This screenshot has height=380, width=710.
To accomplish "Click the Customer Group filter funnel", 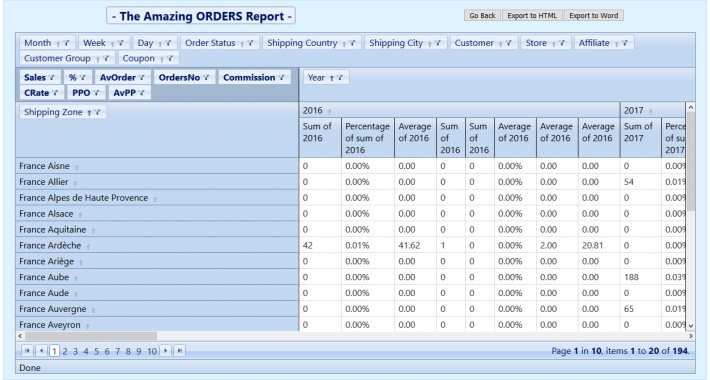I will pyautogui.click(x=106, y=59).
